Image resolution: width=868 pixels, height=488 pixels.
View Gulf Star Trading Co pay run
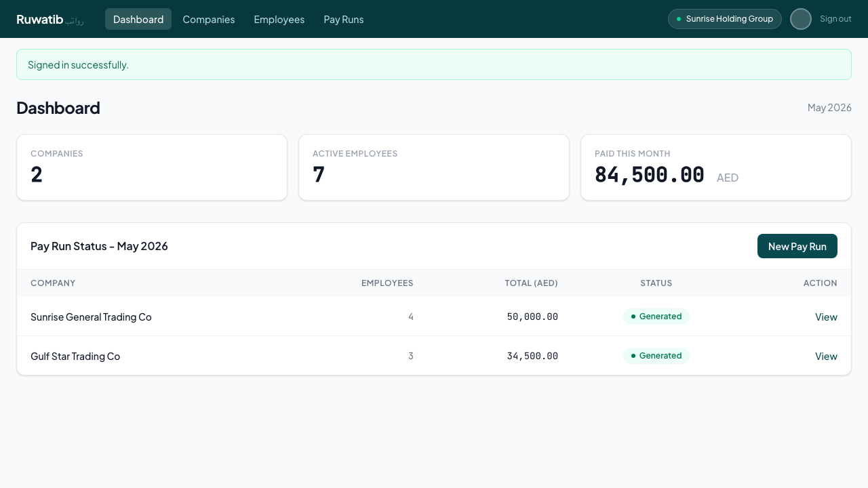click(826, 356)
